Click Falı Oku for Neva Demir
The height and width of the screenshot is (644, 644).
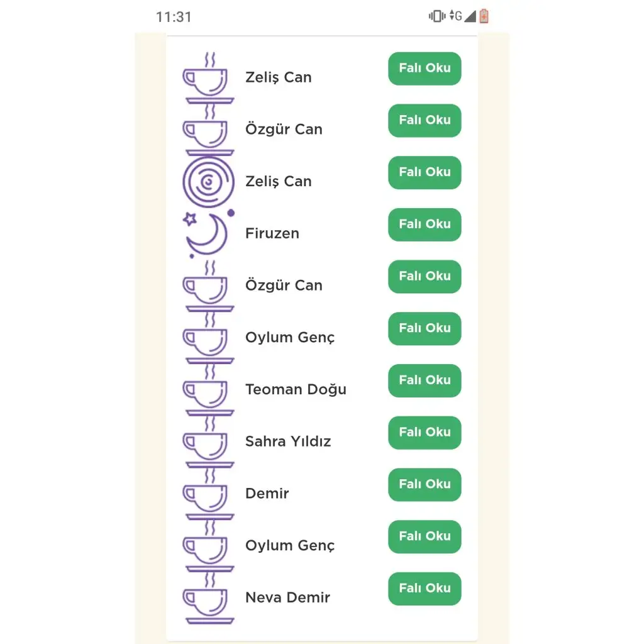pyautogui.click(x=425, y=589)
